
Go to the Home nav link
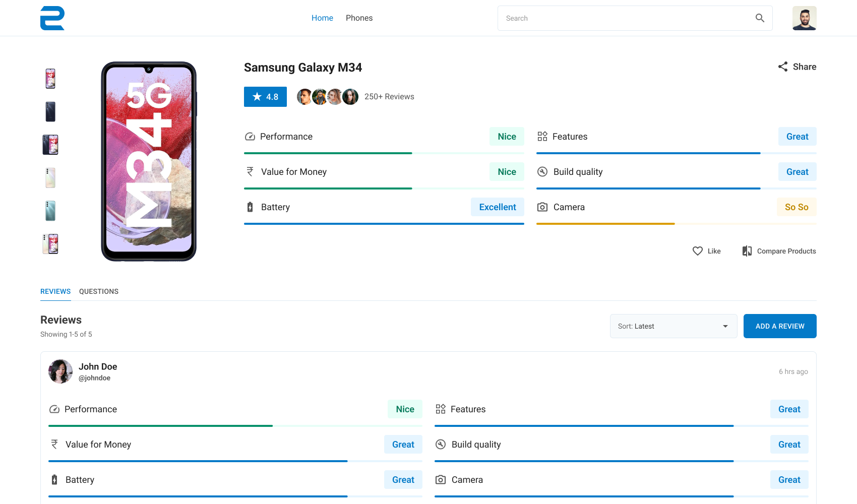322,18
